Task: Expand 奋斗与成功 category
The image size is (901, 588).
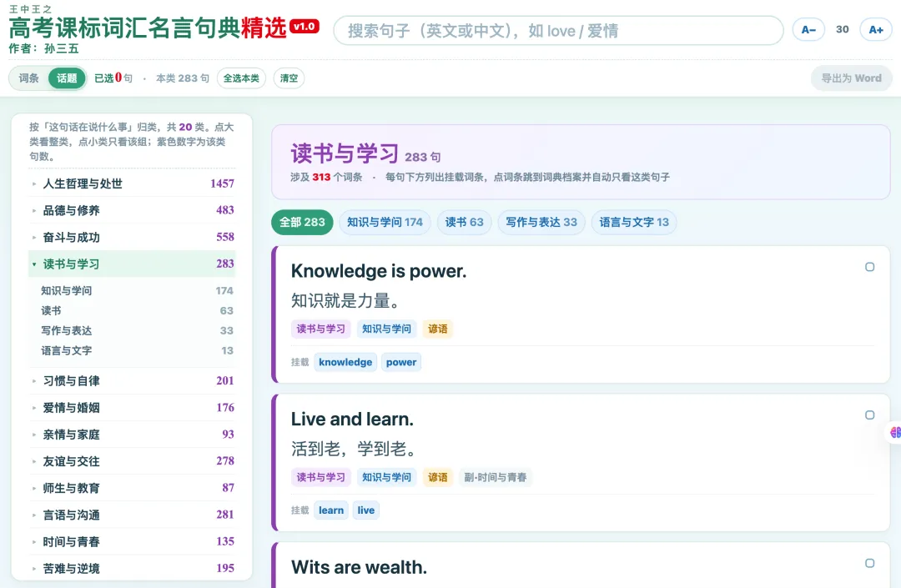Action: tap(132, 237)
